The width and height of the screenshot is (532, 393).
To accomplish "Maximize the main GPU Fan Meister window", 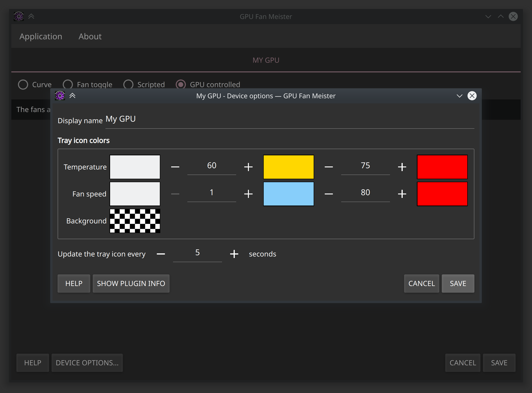I will click(501, 16).
